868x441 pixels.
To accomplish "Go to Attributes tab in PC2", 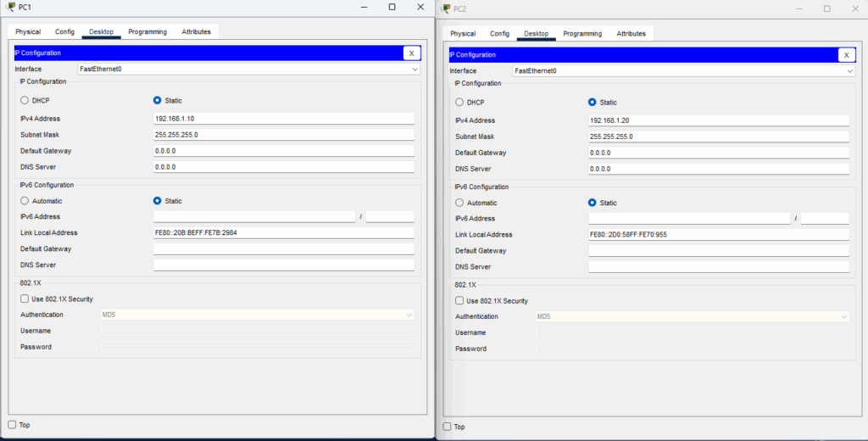I will pos(631,34).
